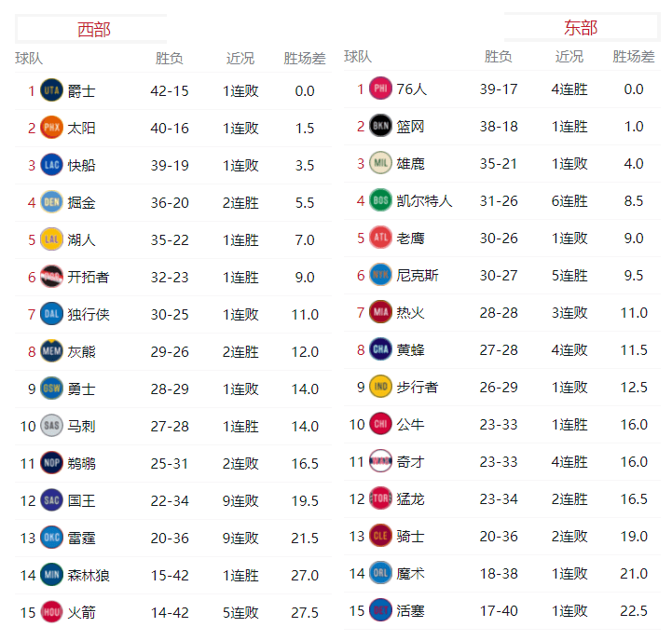This screenshot has height=641, width=672.
Task: Click the Boston Celtics (BOS) logo
Action: coord(380,201)
